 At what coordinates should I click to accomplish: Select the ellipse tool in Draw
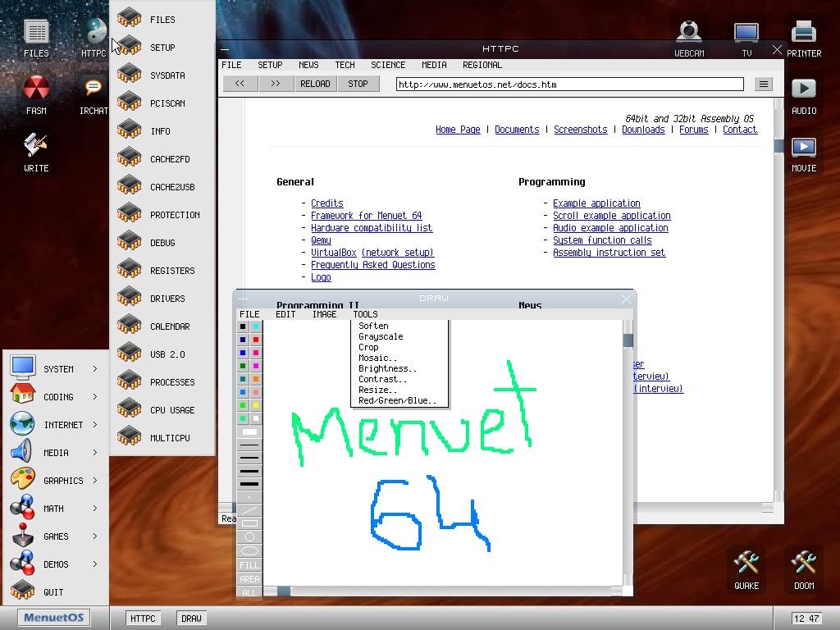pos(249,550)
